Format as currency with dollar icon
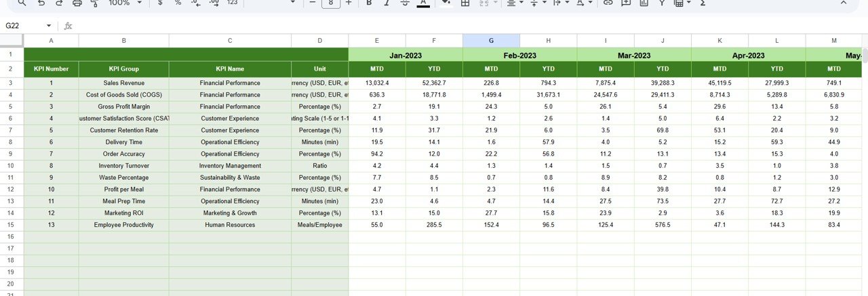 [x=159, y=3]
